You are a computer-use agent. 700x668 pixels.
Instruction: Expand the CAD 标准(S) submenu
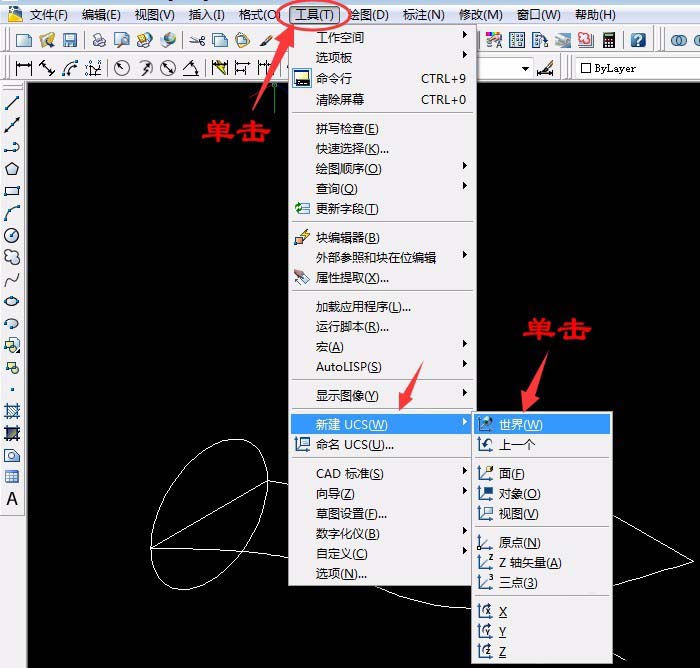(x=382, y=473)
